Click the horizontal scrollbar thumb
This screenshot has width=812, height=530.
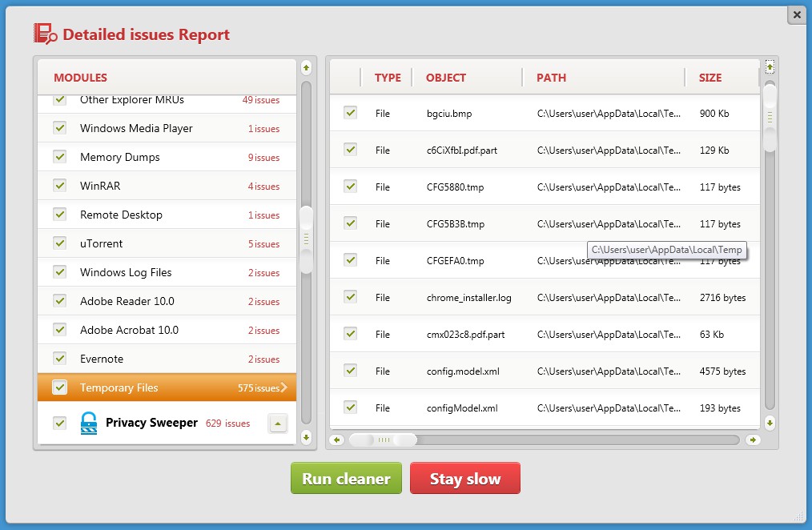384,440
